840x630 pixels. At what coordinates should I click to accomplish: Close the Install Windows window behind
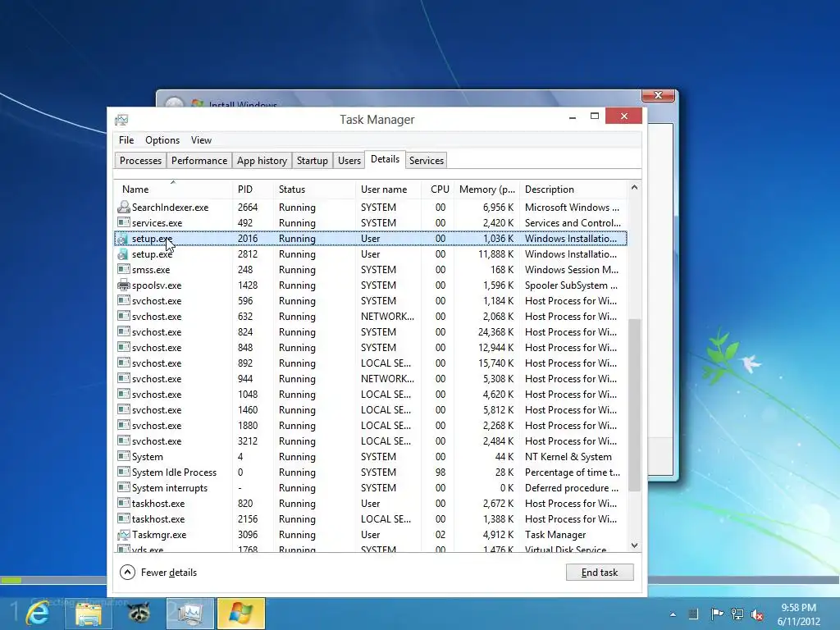click(x=659, y=95)
